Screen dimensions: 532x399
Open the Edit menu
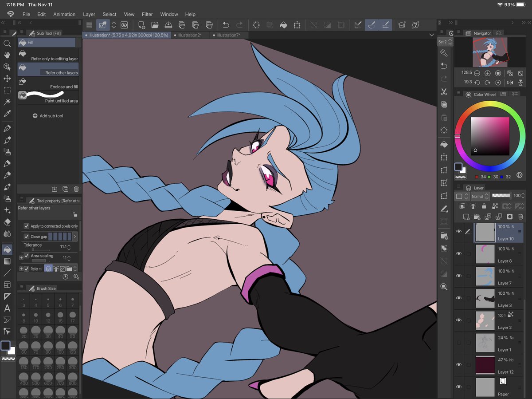pos(41,14)
